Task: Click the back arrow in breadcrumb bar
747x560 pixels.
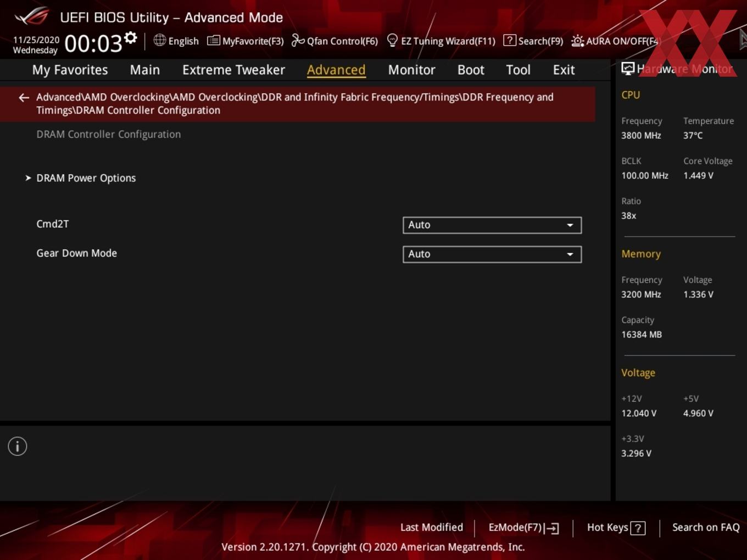Action: tap(24, 98)
